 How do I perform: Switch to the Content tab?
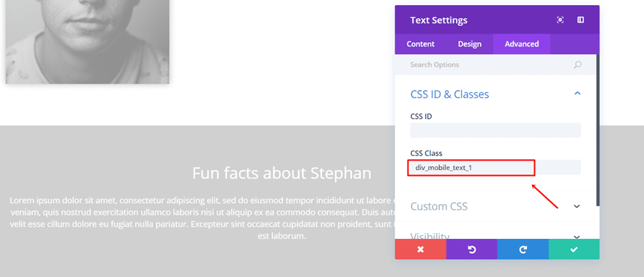[421, 44]
